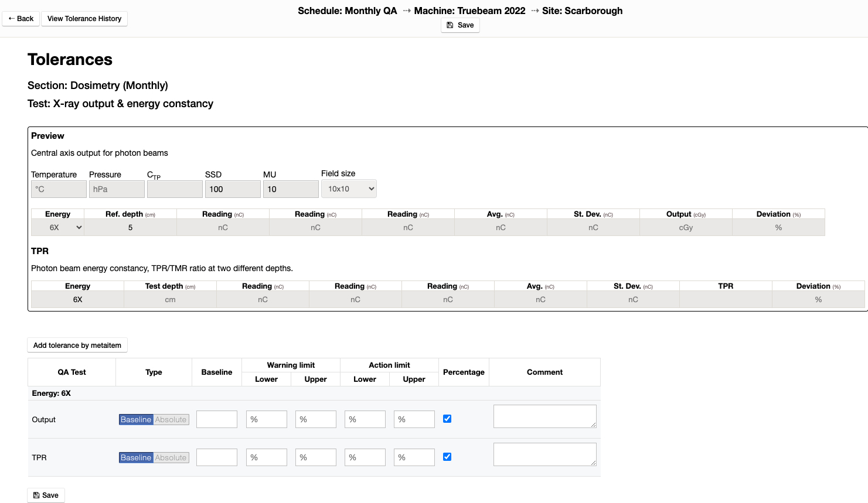This screenshot has width=868, height=503.
Task: Open the Energy 6X dropdown in preview
Action: pyautogui.click(x=57, y=228)
